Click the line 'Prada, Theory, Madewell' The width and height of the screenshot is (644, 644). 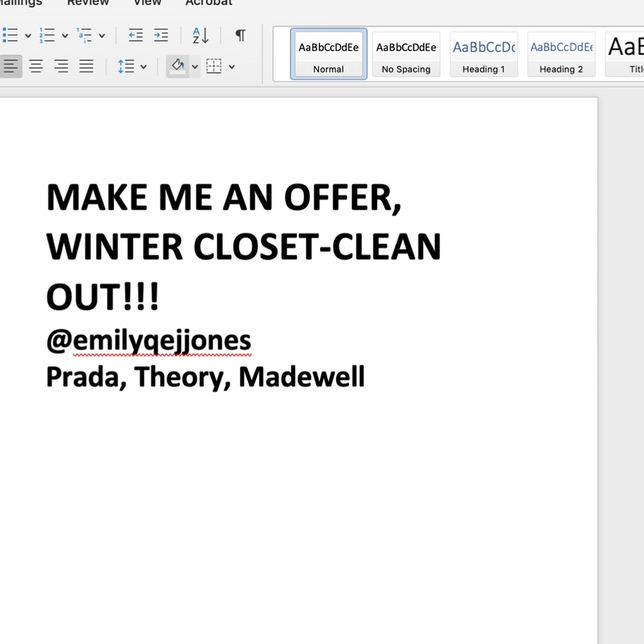[x=205, y=377]
